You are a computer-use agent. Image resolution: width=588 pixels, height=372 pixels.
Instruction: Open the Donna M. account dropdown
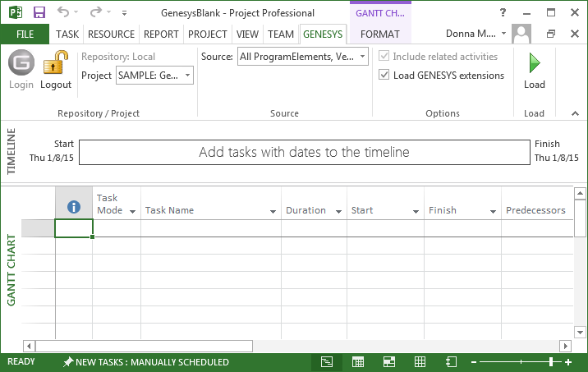point(503,34)
